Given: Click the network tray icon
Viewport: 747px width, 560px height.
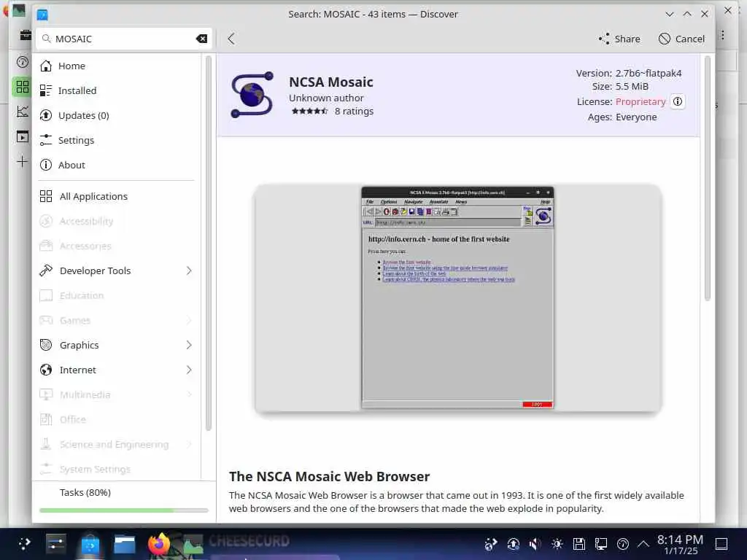Looking at the screenshot, I should pyautogui.click(x=601, y=543).
